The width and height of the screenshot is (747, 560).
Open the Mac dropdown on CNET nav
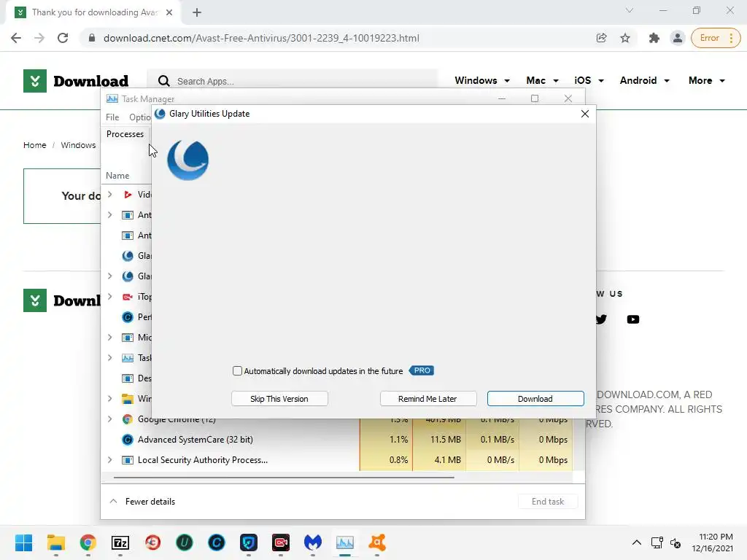click(x=542, y=80)
